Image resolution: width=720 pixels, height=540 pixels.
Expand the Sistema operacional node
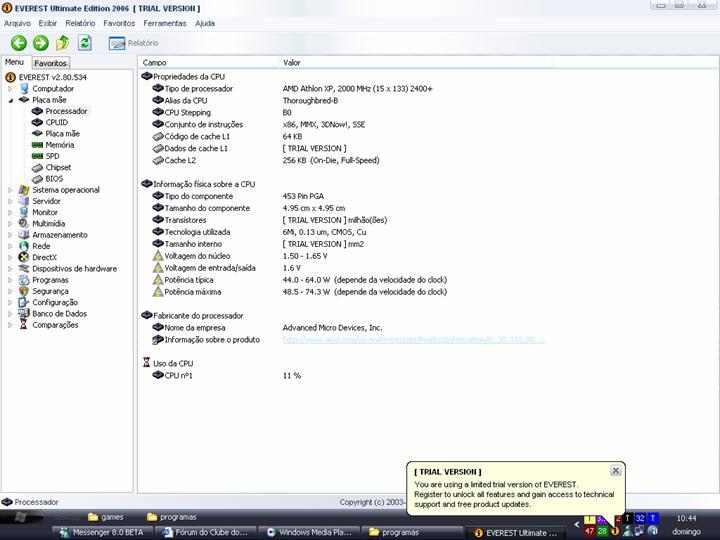coord(10,190)
